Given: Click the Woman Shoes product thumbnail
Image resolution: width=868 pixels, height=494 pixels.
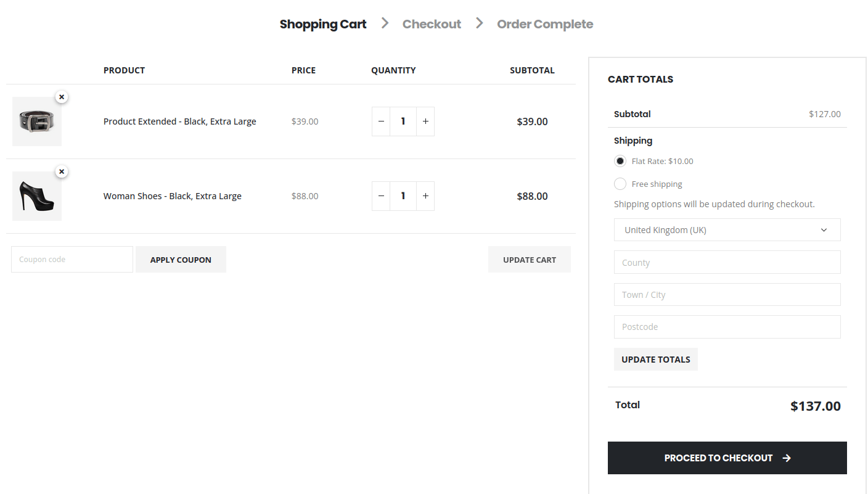Looking at the screenshot, I should (36, 196).
